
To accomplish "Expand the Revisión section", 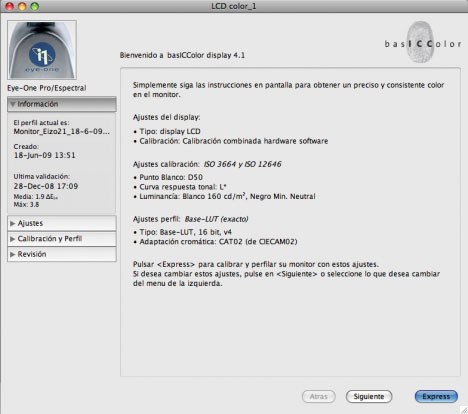I will pyautogui.click(x=62, y=254).
